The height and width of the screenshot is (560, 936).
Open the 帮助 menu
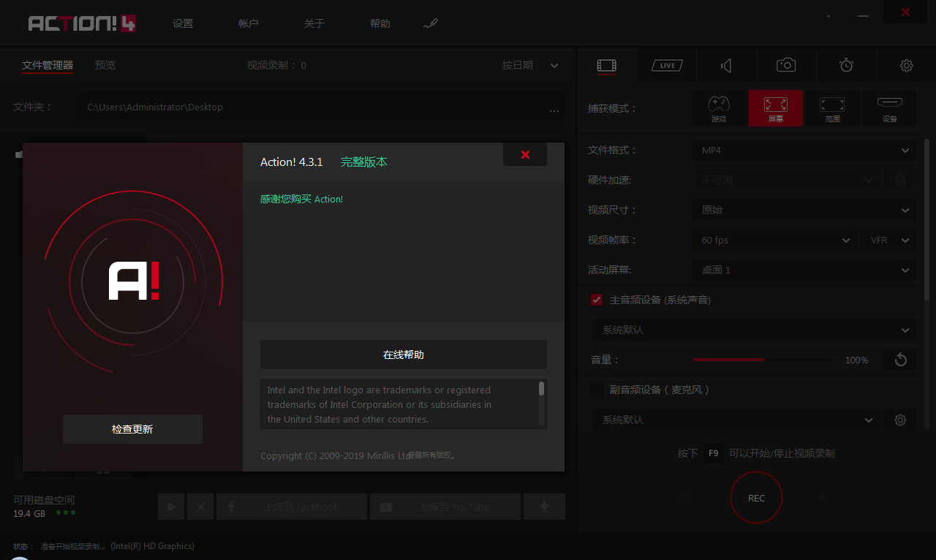(380, 23)
